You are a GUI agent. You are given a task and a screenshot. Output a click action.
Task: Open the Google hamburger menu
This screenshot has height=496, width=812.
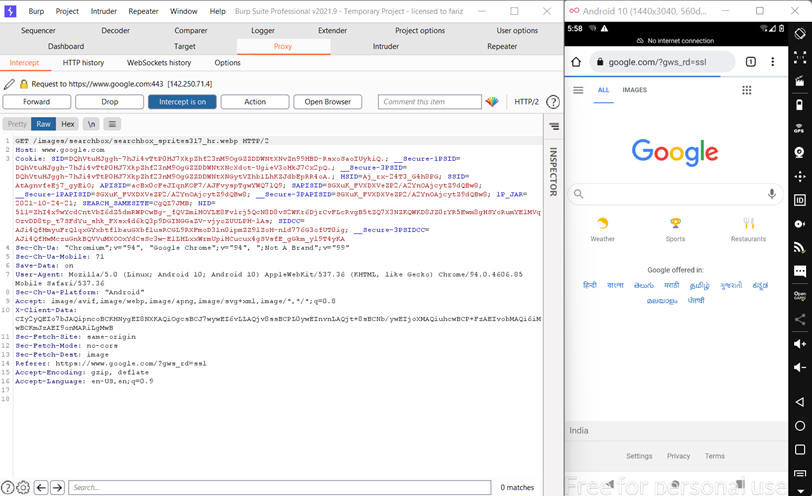[x=578, y=90]
